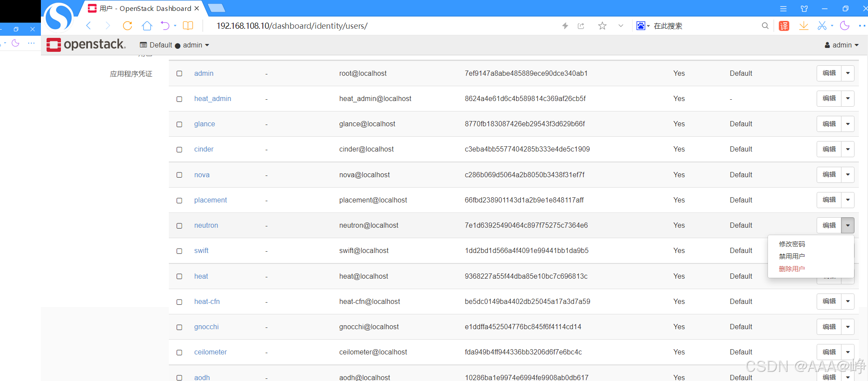Image resolution: width=868 pixels, height=381 pixels.
Task: Open the browser skin shirt icon
Action: point(804,9)
